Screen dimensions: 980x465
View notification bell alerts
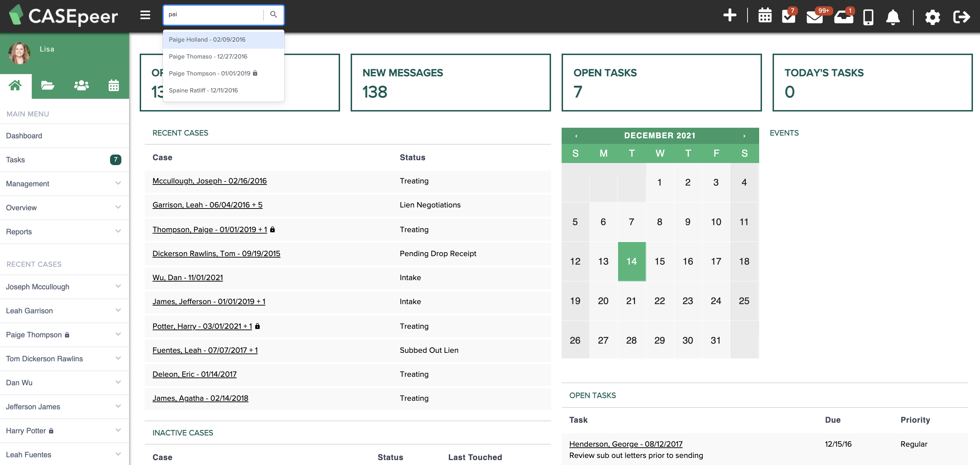coord(893,17)
